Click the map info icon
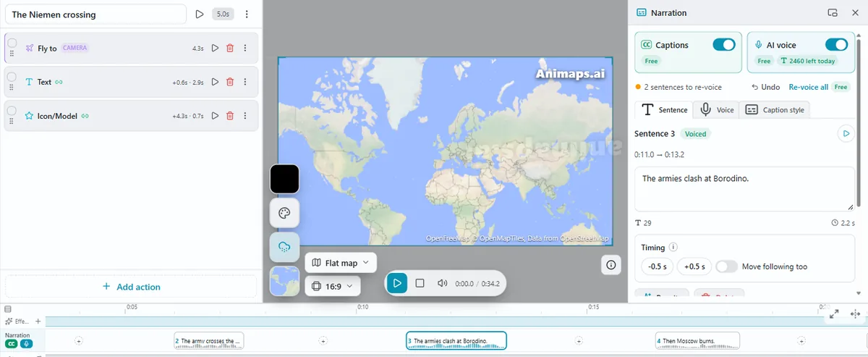The width and height of the screenshot is (868, 357). click(x=611, y=265)
